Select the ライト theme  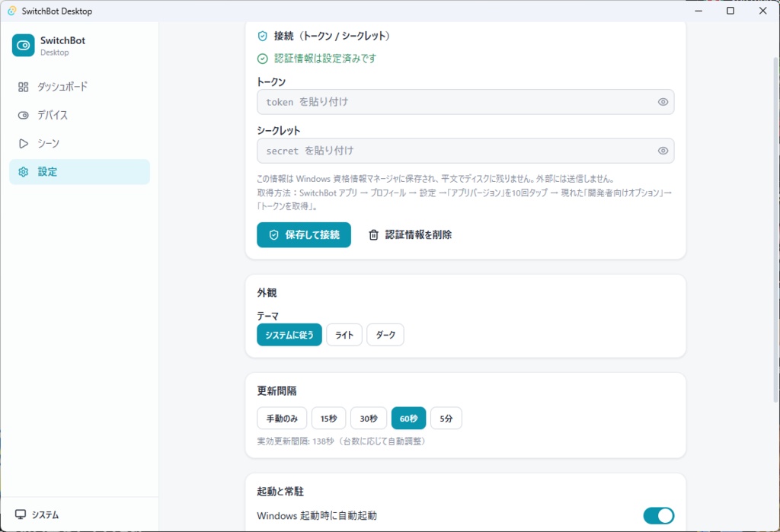pos(344,335)
